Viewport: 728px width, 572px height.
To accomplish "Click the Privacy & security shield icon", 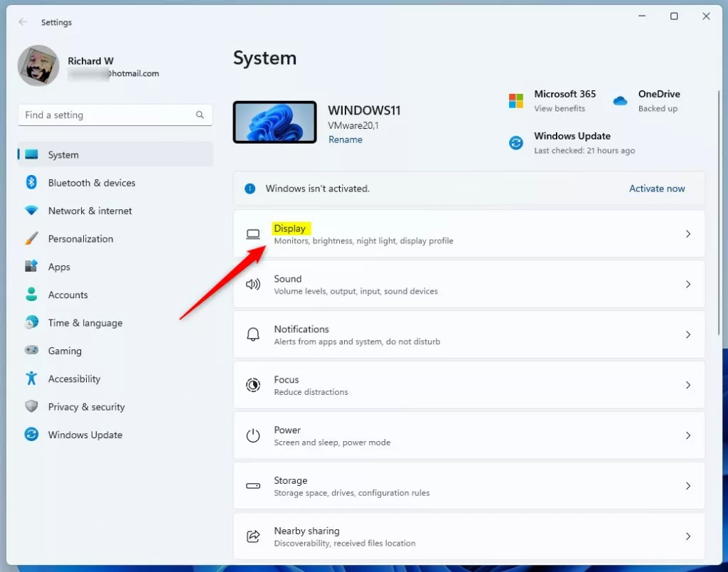I will click(31, 406).
